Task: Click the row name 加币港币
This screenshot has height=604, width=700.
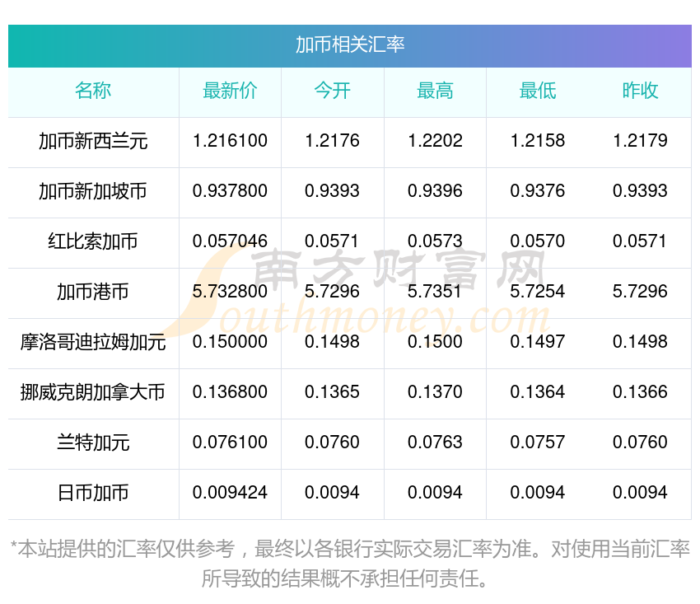Action: coord(93,292)
